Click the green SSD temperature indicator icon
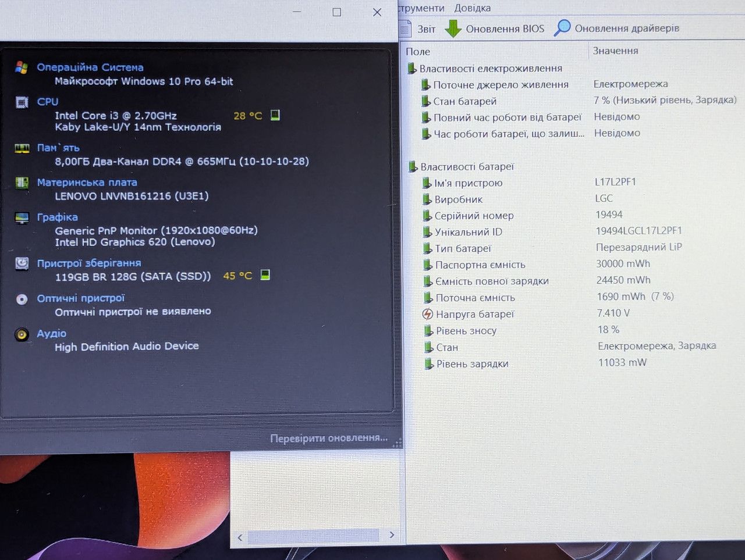 pyautogui.click(x=265, y=274)
